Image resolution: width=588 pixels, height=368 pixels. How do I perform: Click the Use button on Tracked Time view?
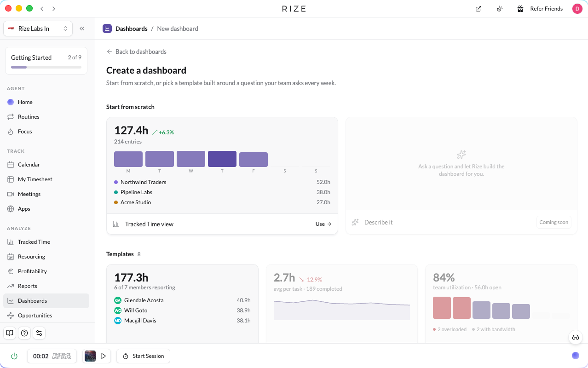point(323,224)
